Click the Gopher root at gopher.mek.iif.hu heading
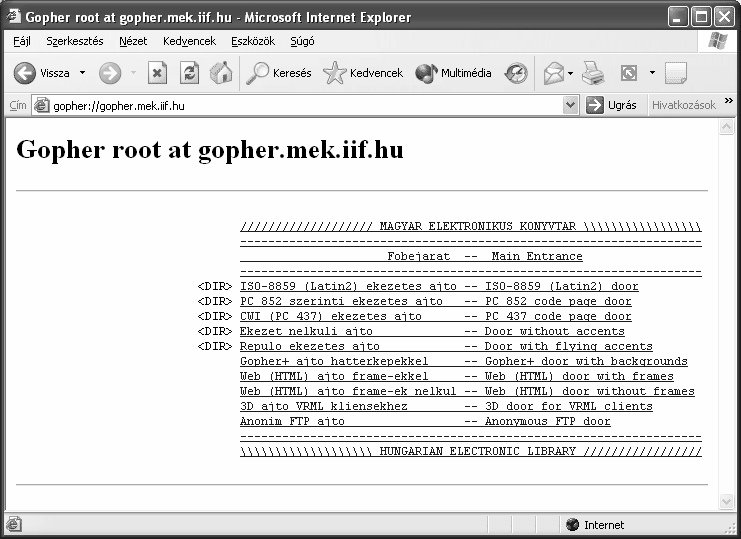The width and height of the screenshot is (741, 539). click(x=210, y=150)
